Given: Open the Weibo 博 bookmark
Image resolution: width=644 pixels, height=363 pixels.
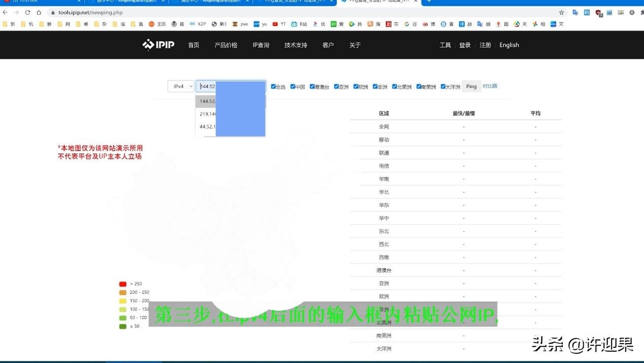Looking at the screenshot, I should 429,24.
